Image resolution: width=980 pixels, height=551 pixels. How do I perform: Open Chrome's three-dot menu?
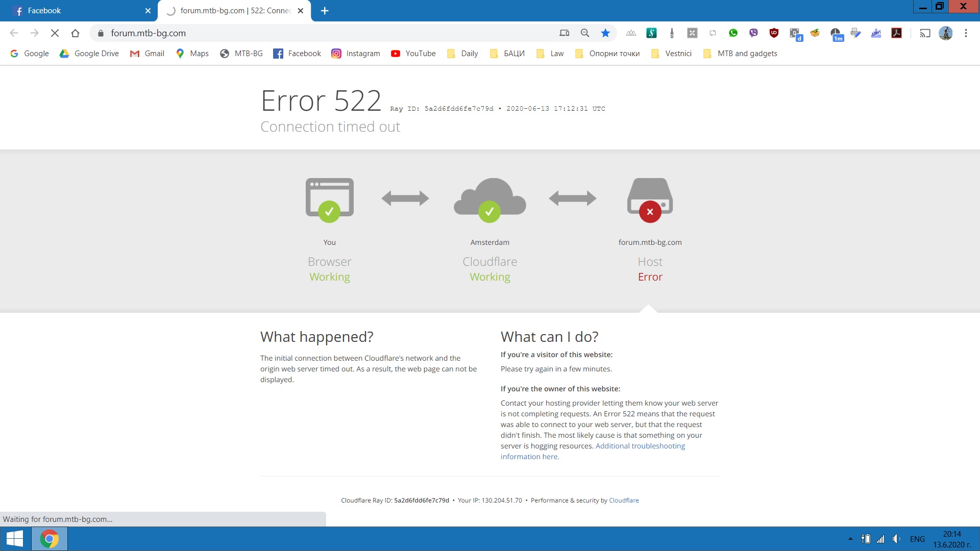point(966,33)
